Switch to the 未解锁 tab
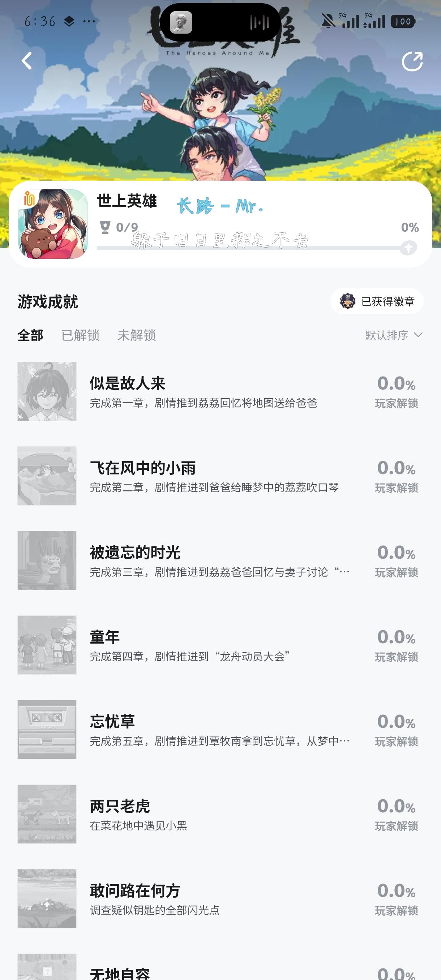The image size is (441, 980). [136, 335]
